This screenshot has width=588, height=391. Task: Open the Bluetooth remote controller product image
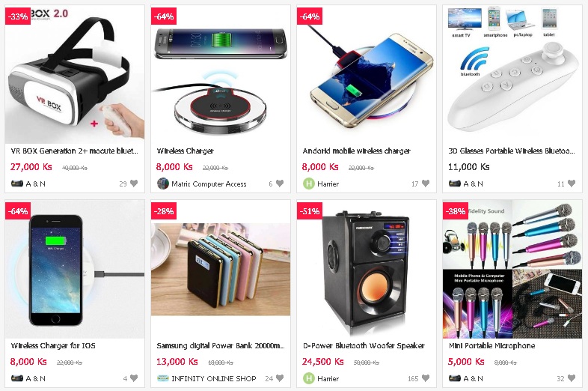pos(512,74)
